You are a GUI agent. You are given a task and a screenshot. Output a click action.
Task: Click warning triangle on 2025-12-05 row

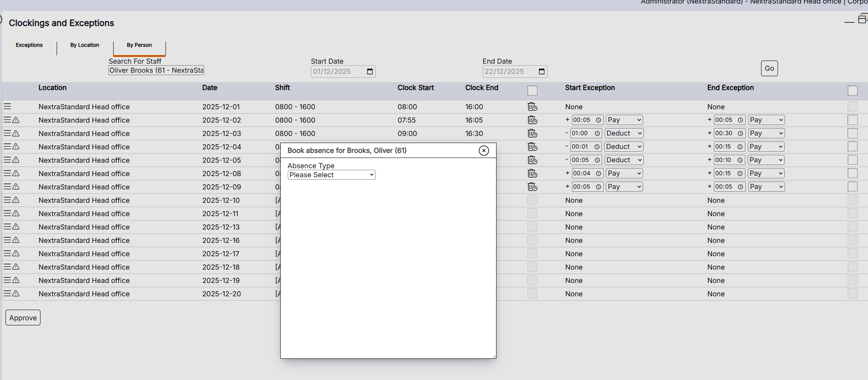click(16, 160)
